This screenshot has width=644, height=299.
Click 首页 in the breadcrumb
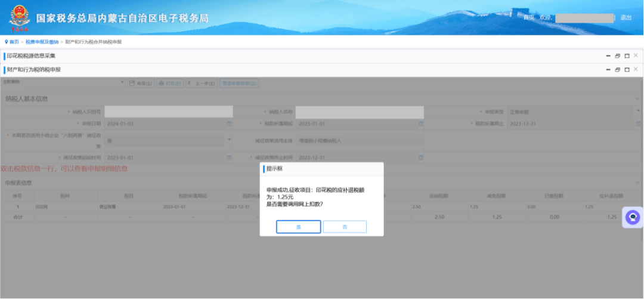pyautogui.click(x=14, y=42)
